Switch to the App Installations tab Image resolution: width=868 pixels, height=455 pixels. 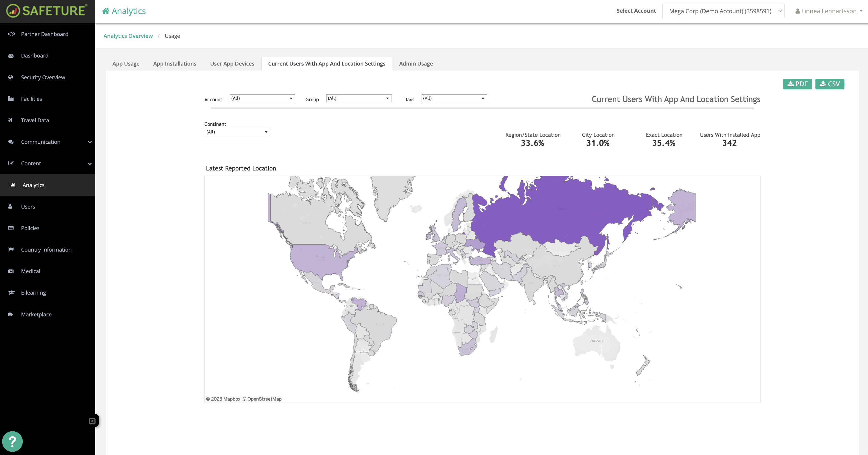(175, 63)
